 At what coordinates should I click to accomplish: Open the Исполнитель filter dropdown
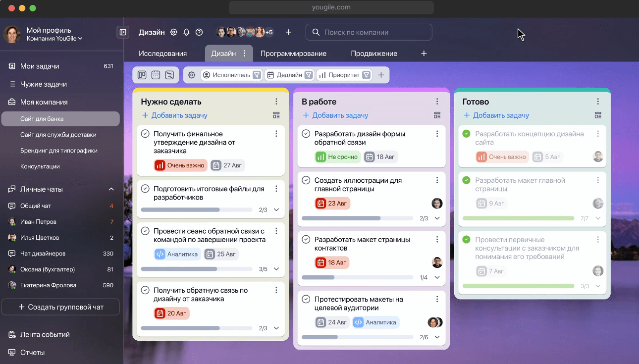231,74
